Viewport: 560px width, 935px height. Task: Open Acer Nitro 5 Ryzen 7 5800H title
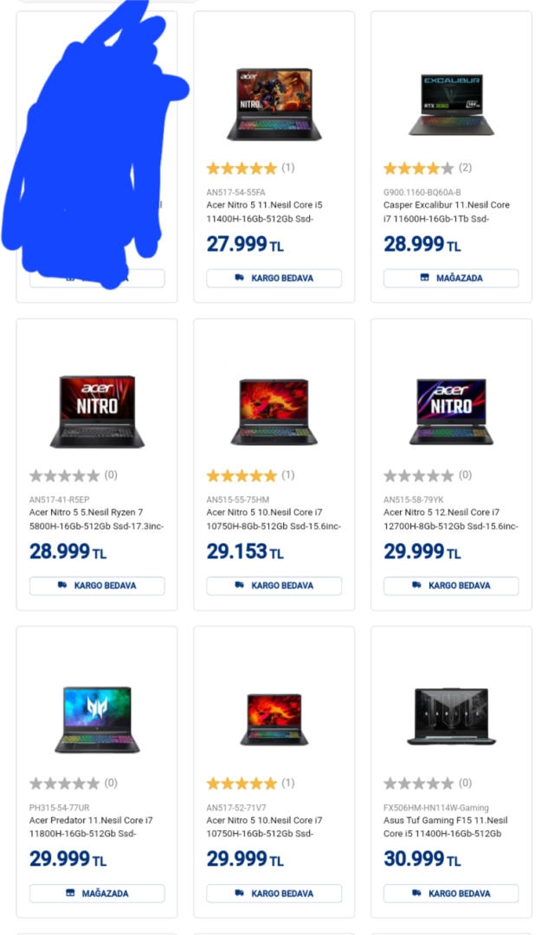click(97, 519)
